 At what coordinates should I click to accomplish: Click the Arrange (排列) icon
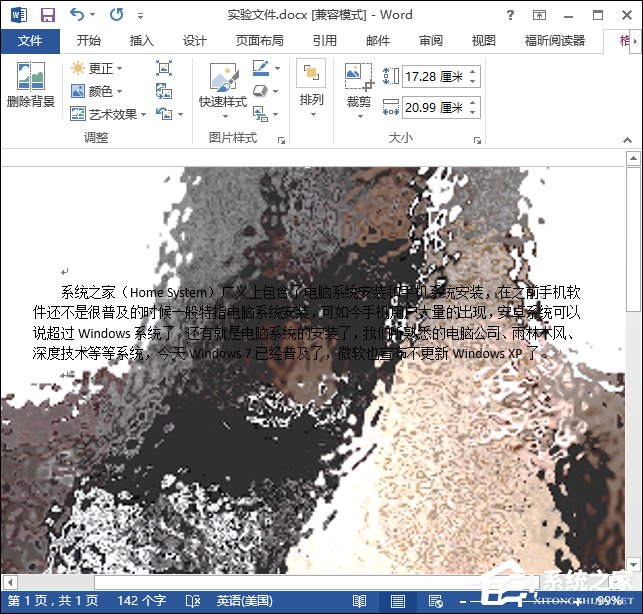click(x=311, y=76)
